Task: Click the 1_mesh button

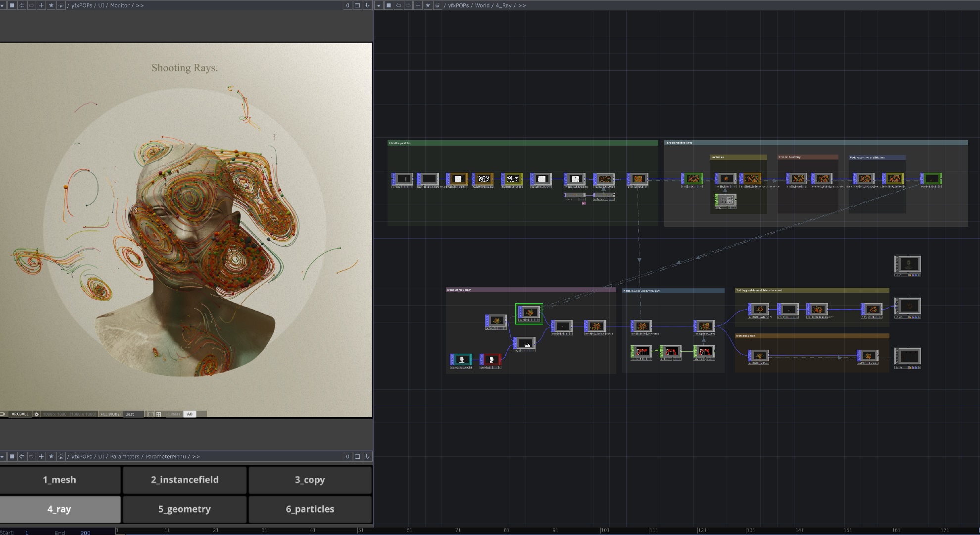Action: point(59,480)
